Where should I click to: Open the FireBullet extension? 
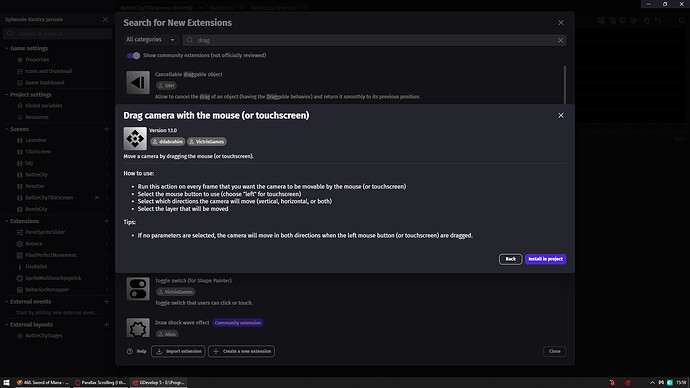pos(36,266)
